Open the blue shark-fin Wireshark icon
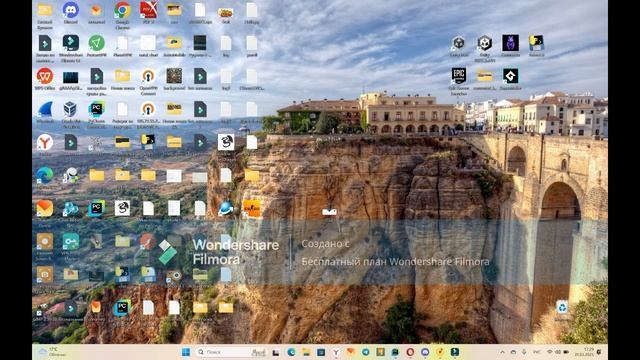 click(45, 109)
